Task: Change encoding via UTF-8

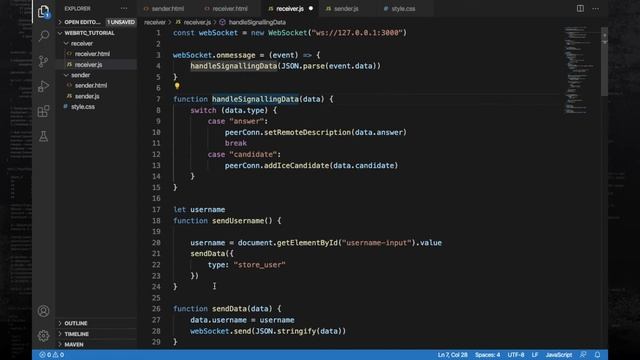Action: tap(516, 355)
